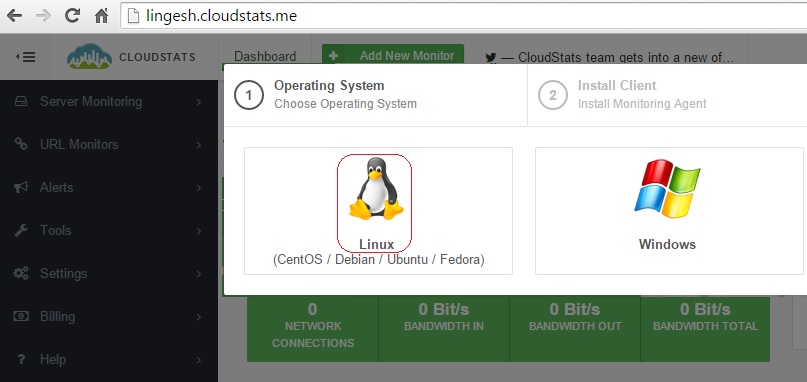Open CloudStats team news tweet link

coord(618,57)
